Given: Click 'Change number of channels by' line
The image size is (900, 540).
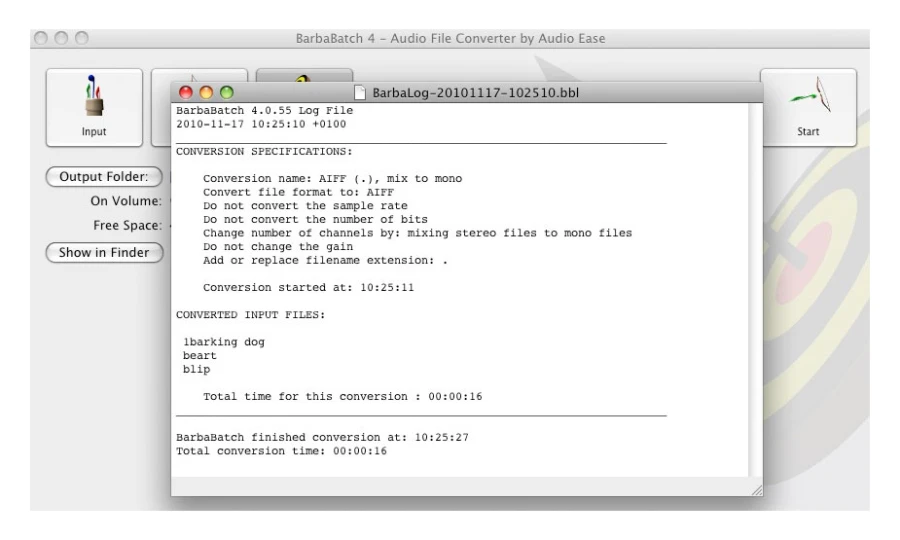Looking at the screenshot, I should [x=417, y=233].
